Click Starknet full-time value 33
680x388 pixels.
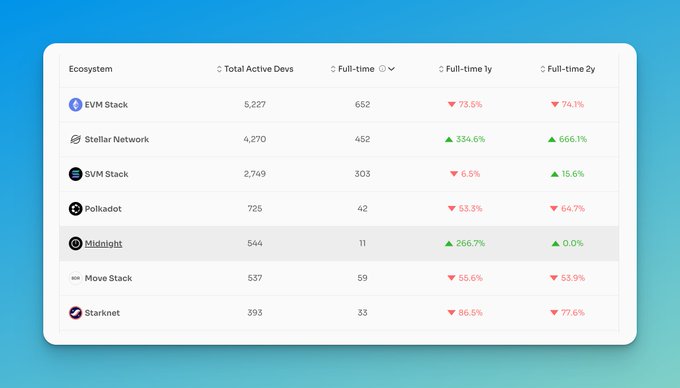pyautogui.click(x=362, y=313)
